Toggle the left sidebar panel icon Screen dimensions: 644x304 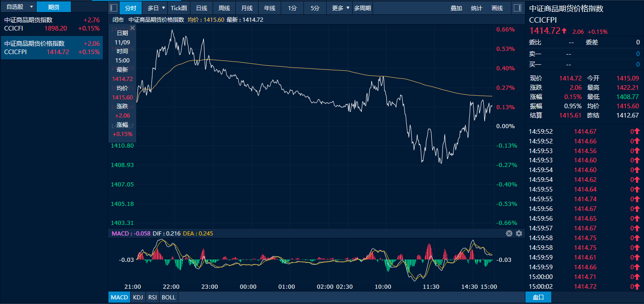click(114, 8)
